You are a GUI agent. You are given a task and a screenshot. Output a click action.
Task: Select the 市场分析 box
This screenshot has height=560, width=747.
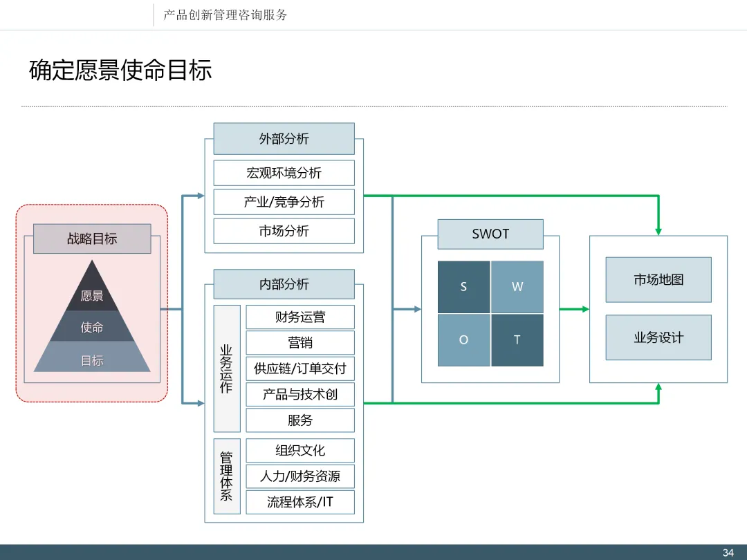284,231
